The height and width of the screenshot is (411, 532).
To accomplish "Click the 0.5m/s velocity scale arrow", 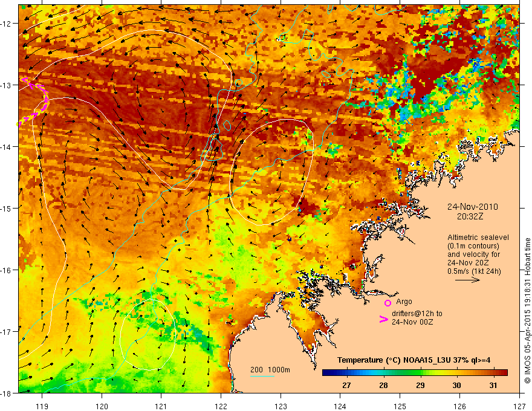I will pos(467,280).
